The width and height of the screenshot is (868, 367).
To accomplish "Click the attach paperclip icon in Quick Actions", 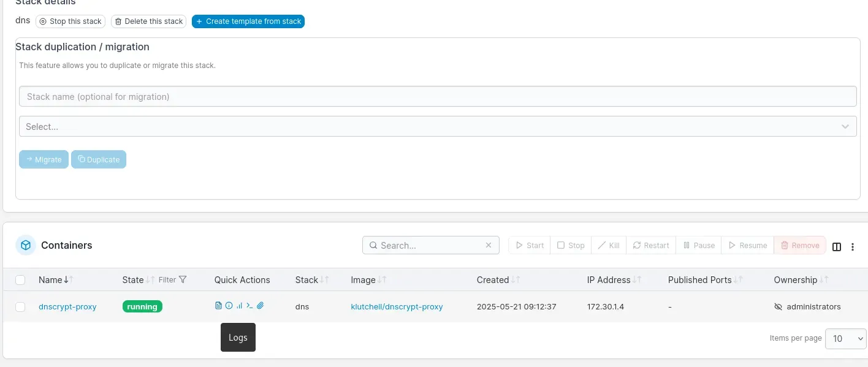I will [260, 305].
